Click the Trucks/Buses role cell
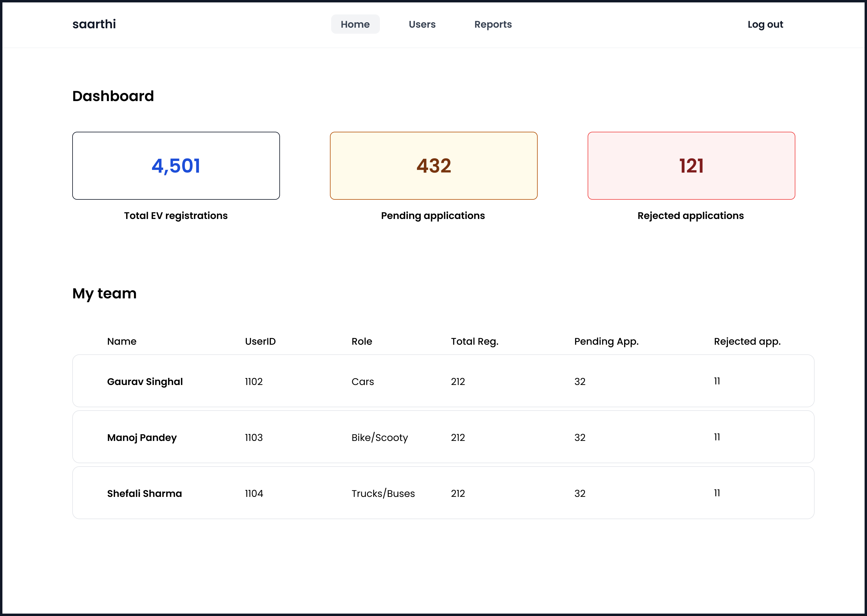This screenshot has height=616, width=867. (x=383, y=494)
